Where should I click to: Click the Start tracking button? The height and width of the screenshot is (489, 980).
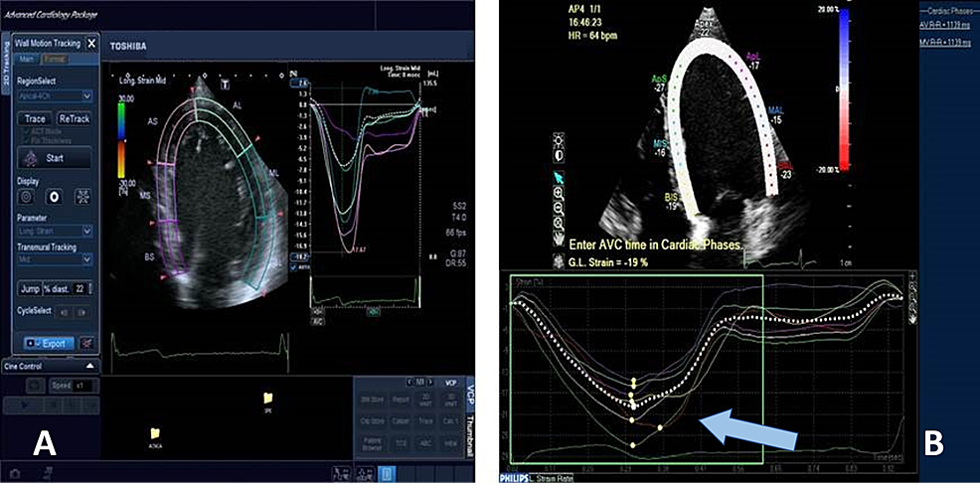55,158
